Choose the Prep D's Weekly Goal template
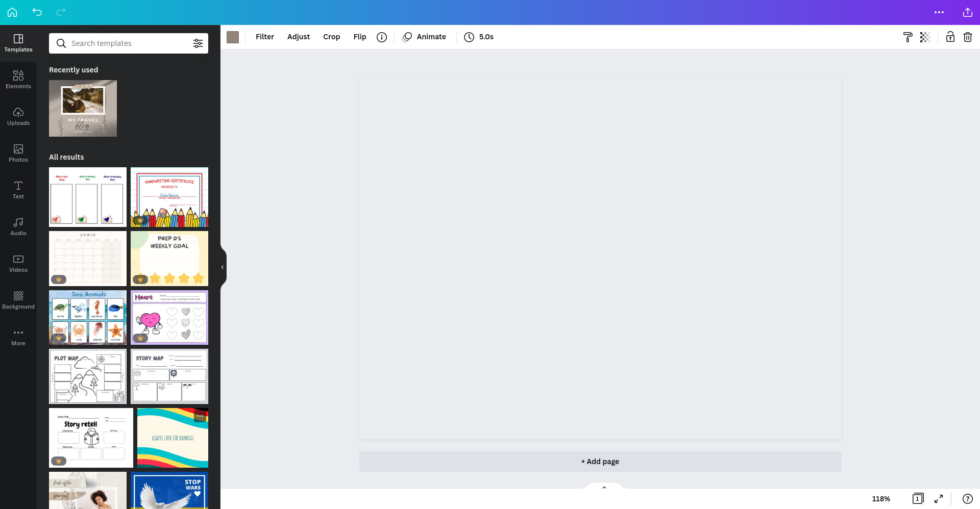Viewport: 980px width, 509px height. point(169,259)
